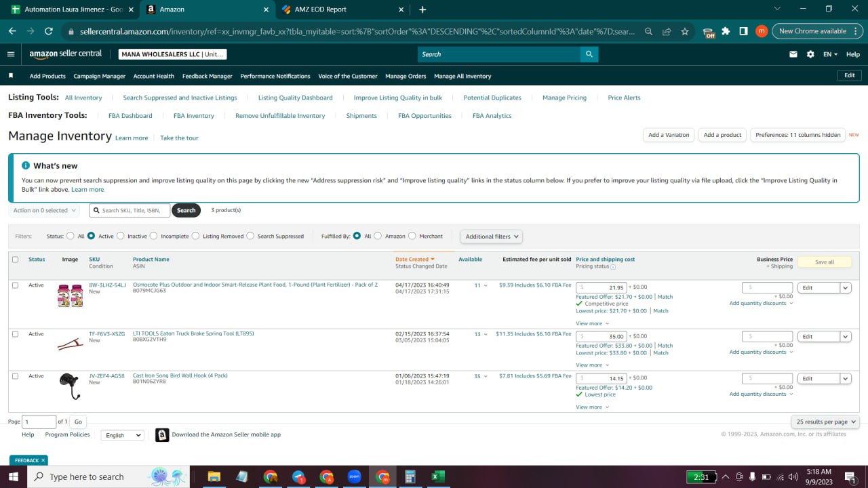868x488 pixels.
Task: Open the Chrome extensions puzzle icon
Action: click(x=726, y=31)
